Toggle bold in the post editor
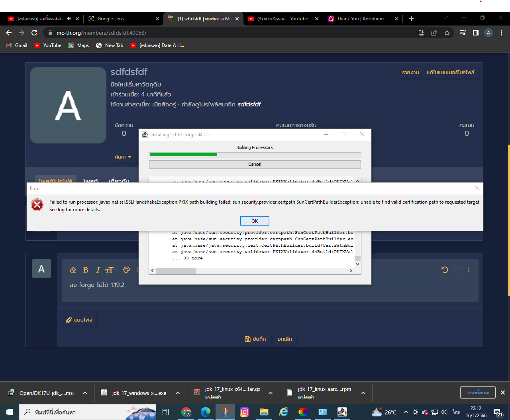 (x=85, y=270)
